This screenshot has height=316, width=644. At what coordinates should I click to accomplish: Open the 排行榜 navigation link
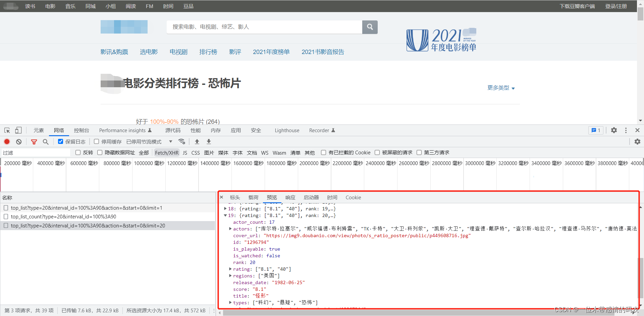(208, 52)
